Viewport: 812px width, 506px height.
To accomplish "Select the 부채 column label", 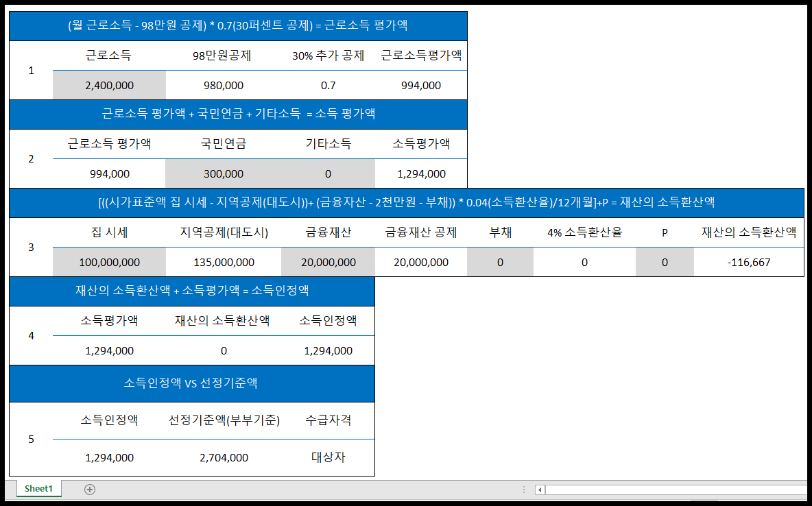I will 500,232.
